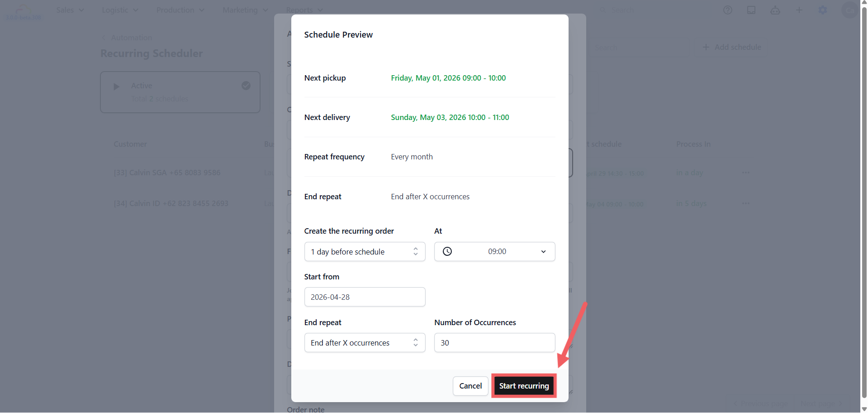Click the Add schedule button
Viewport: 868px width, 413px height.
coord(731,47)
